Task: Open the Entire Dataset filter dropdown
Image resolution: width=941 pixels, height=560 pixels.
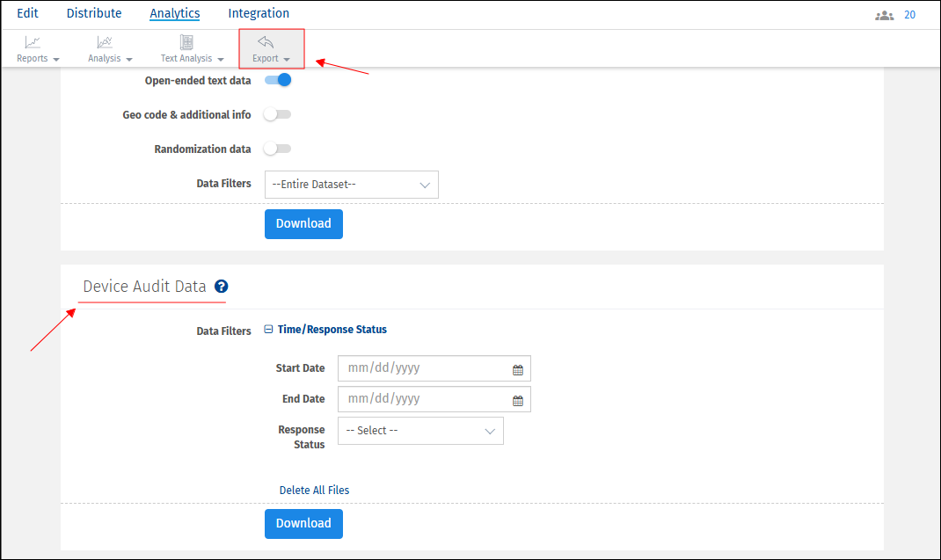Action: (x=351, y=185)
